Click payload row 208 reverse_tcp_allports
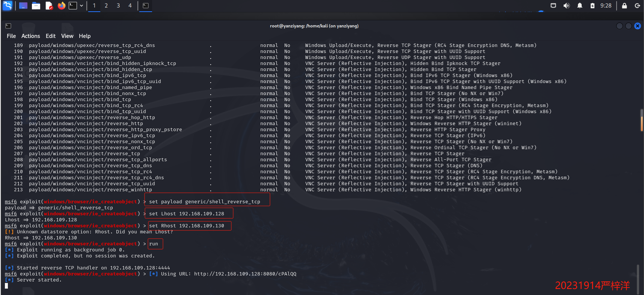The image size is (644, 295). pyautogui.click(x=253, y=160)
